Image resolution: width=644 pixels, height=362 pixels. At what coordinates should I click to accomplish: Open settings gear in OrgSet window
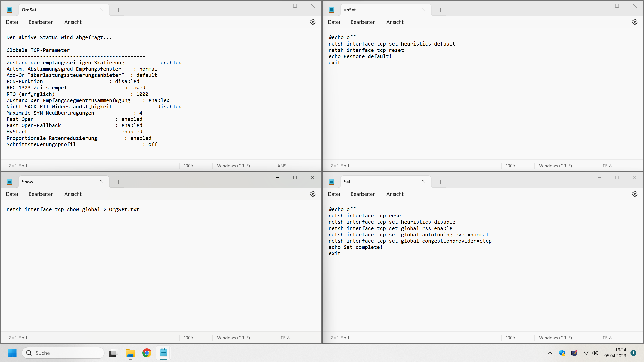(313, 22)
